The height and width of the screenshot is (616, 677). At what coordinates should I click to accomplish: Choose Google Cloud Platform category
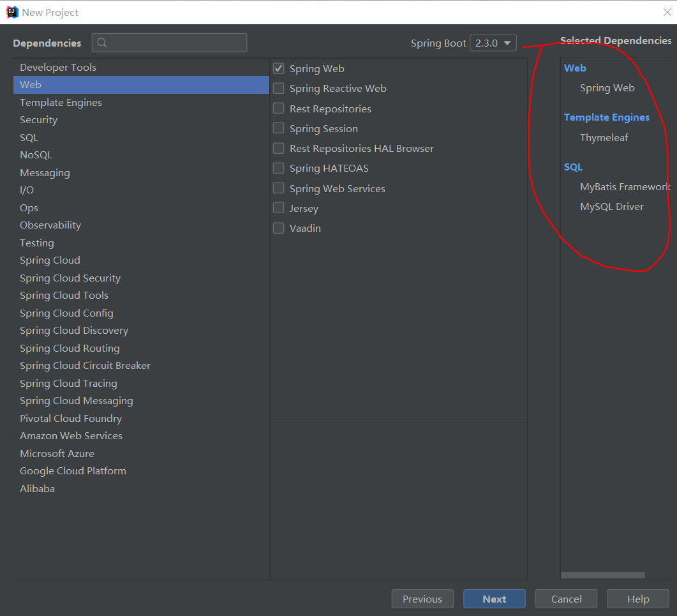[141, 470]
